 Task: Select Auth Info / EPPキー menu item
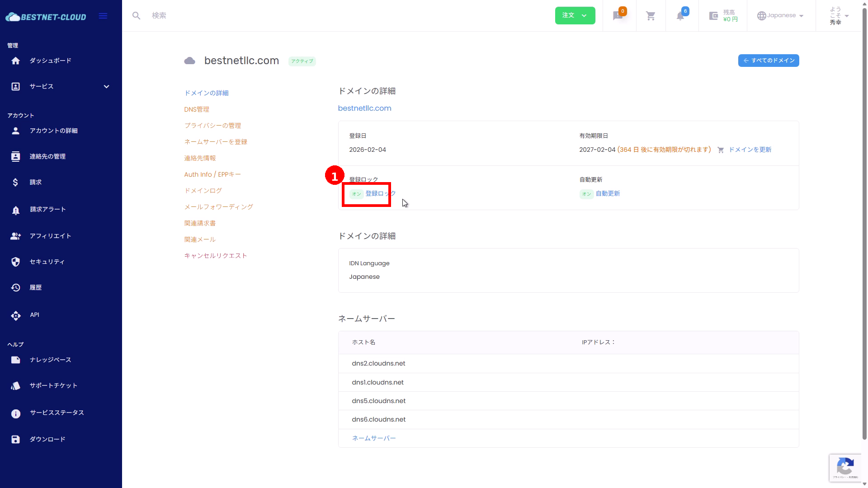point(212,174)
